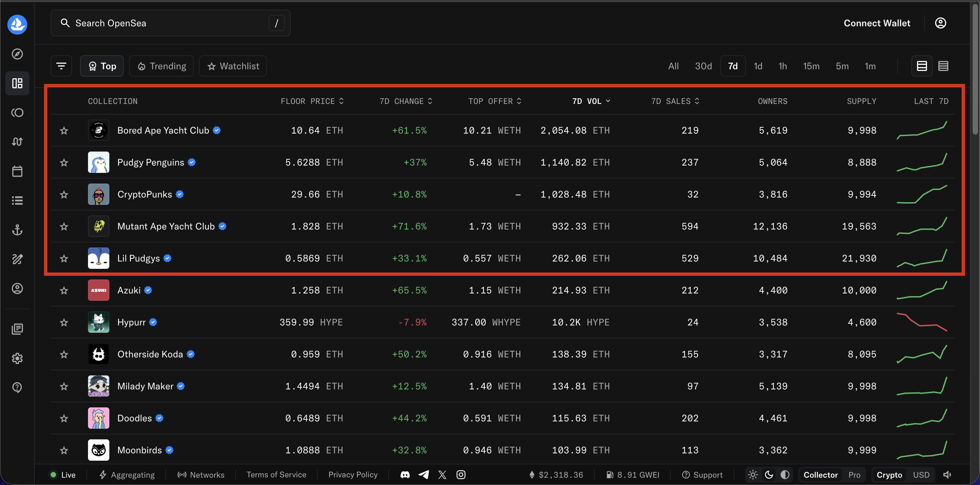Image resolution: width=980 pixels, height=485 pixels.
Task: Sort by 7D Vol column header
Action: 590,101
